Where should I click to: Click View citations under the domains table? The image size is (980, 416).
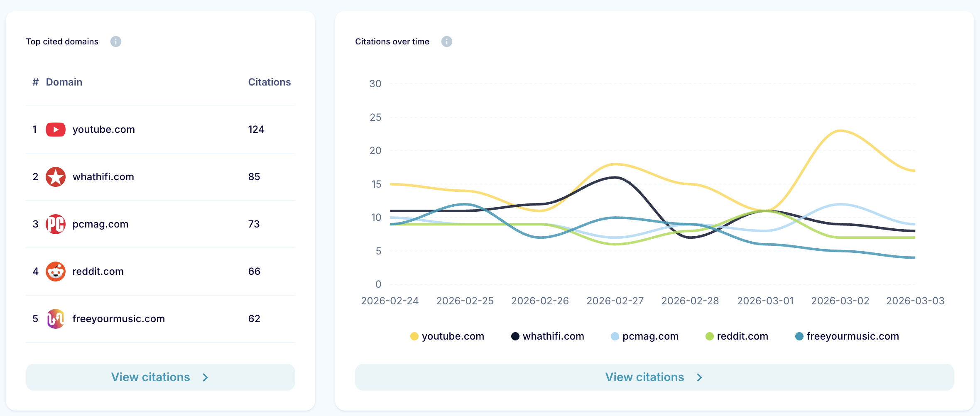tap(160, 377)
